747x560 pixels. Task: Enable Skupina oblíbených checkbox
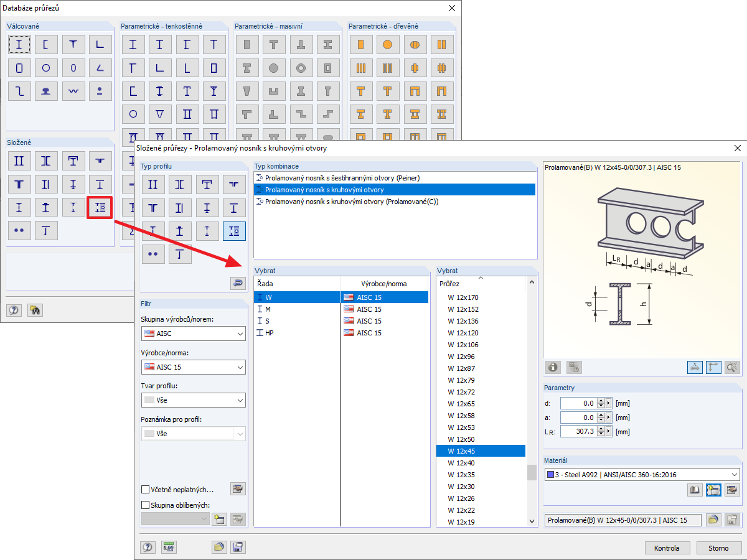146,505
